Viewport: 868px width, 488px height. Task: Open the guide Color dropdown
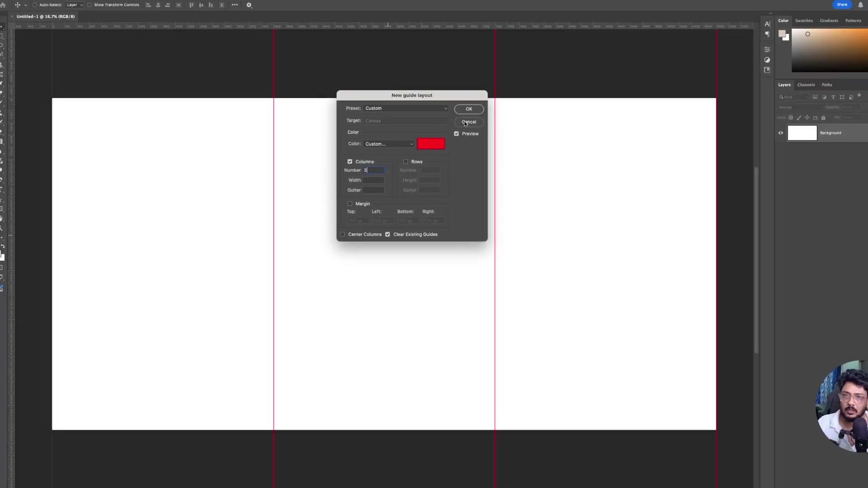pyautogui.click(x=389, y=144)
